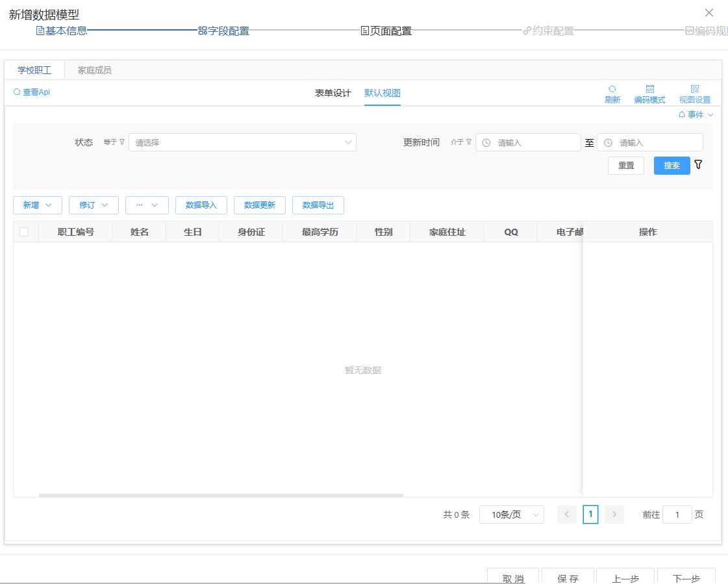728x584 pixels.
Task: Open 编码模式 code mode icon
Action: (649, 90)
